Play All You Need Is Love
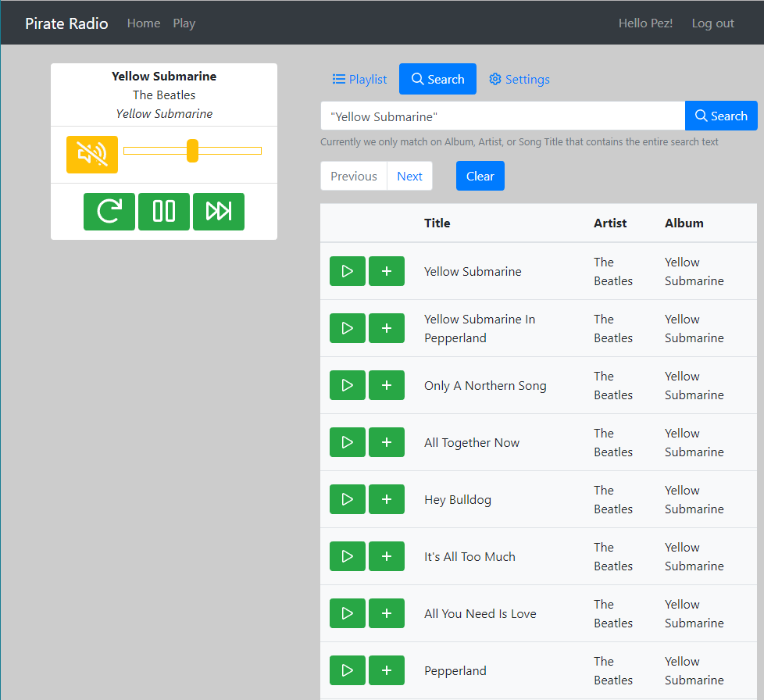Screen dimensions: 764x700 [348, 612]
